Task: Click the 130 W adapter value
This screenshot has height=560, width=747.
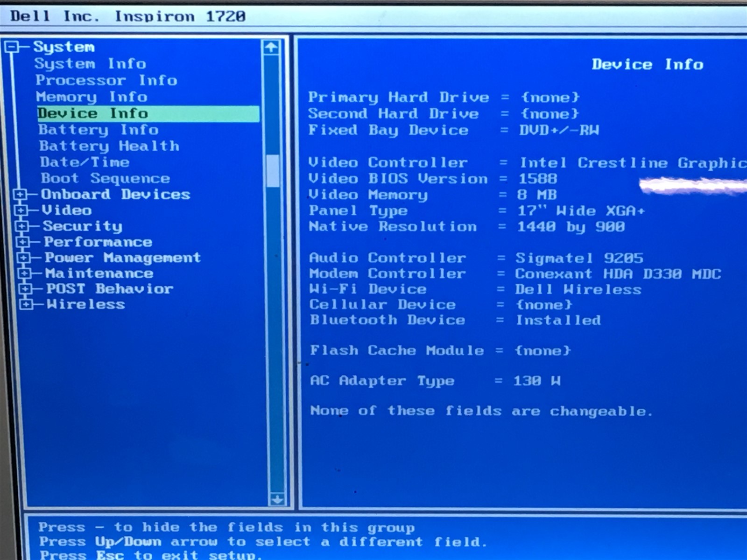Action: click(537, 381)
